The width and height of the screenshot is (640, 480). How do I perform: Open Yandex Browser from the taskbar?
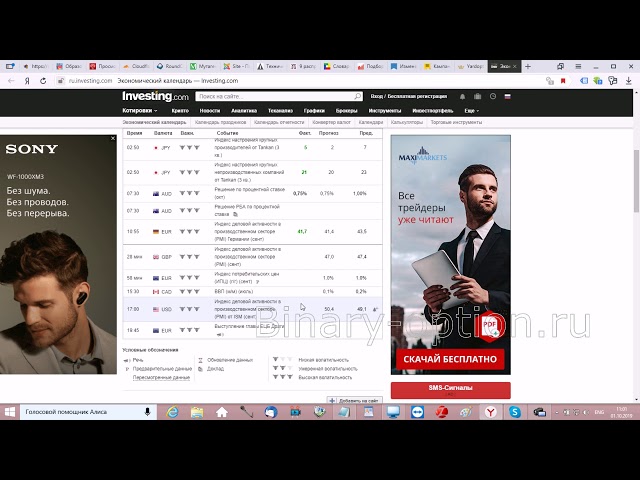pyautogui.click(x=491, y=412)
